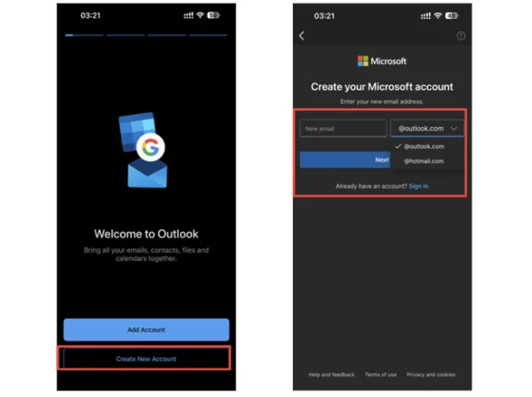Open the help question mark icon

point(461,36)
